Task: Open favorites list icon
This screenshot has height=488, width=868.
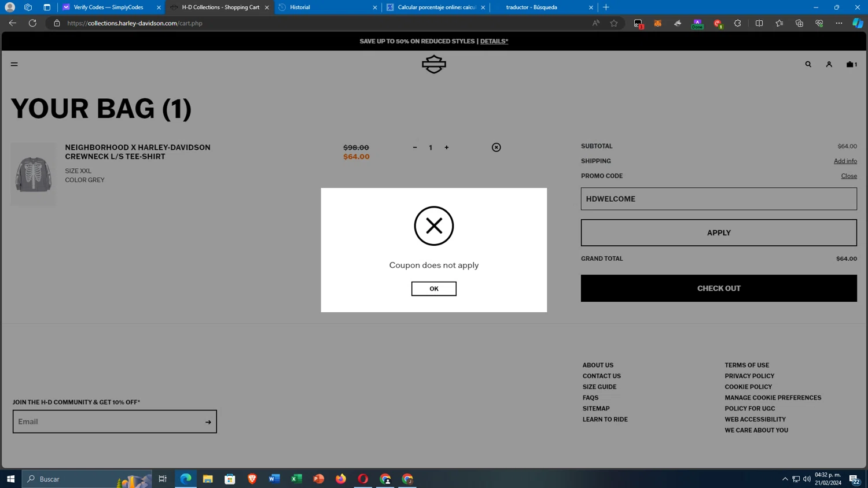Action: pos(779,23)
